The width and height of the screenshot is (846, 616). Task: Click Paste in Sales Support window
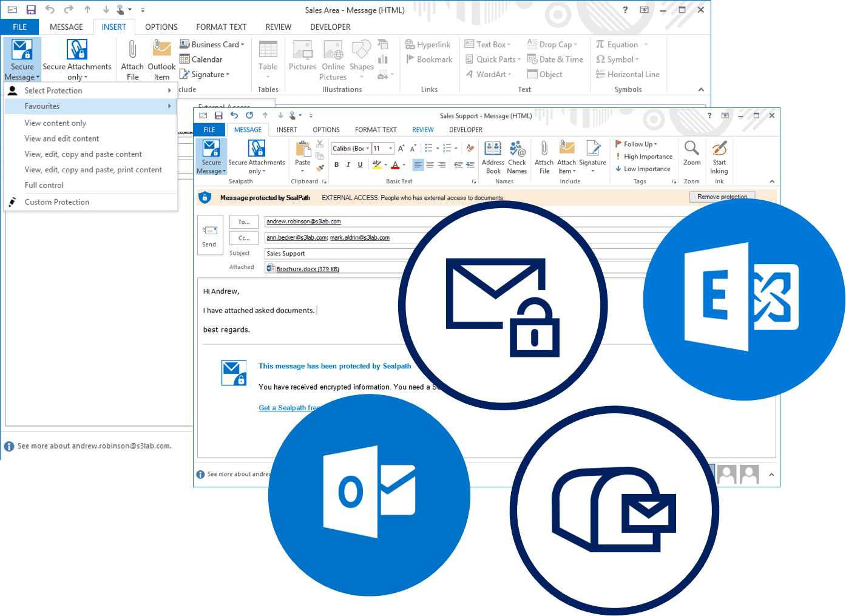tap(302, 155)
